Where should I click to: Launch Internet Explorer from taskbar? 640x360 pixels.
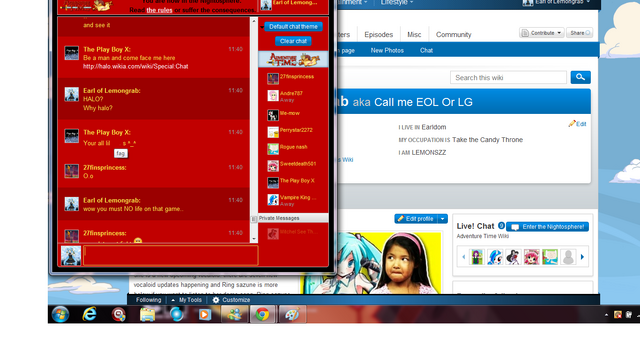point(89,315)
